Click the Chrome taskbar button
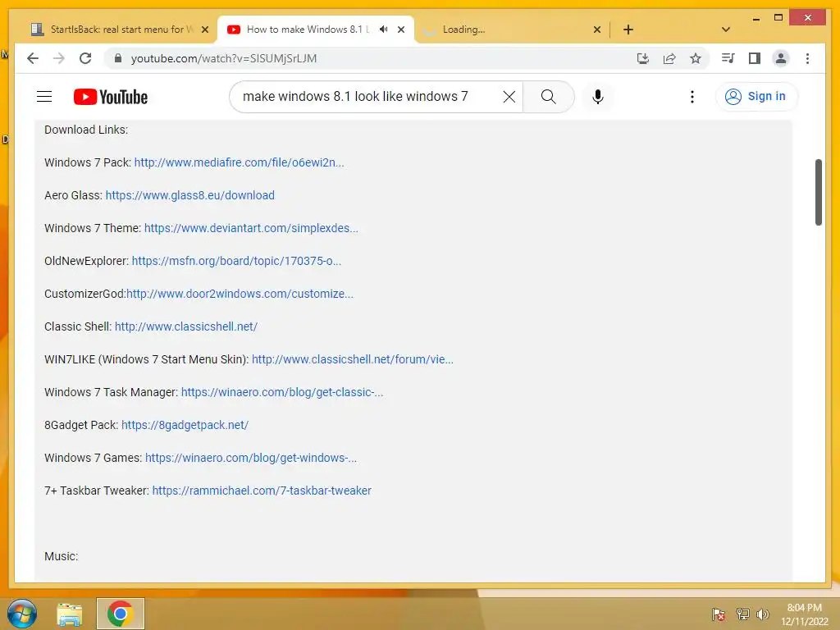The width and height of the screenshot is (840, 630). coord(120,614)
